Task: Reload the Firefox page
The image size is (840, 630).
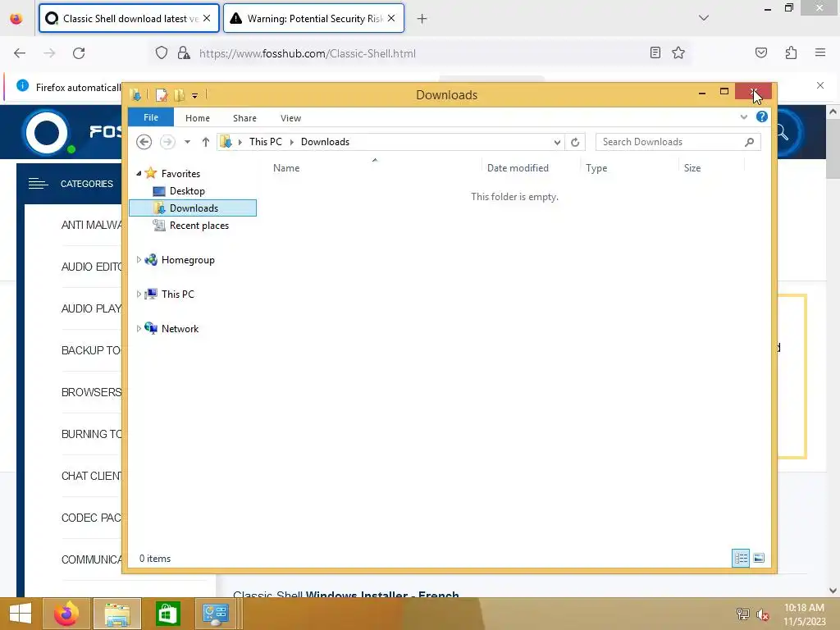Action: [79, 53]
